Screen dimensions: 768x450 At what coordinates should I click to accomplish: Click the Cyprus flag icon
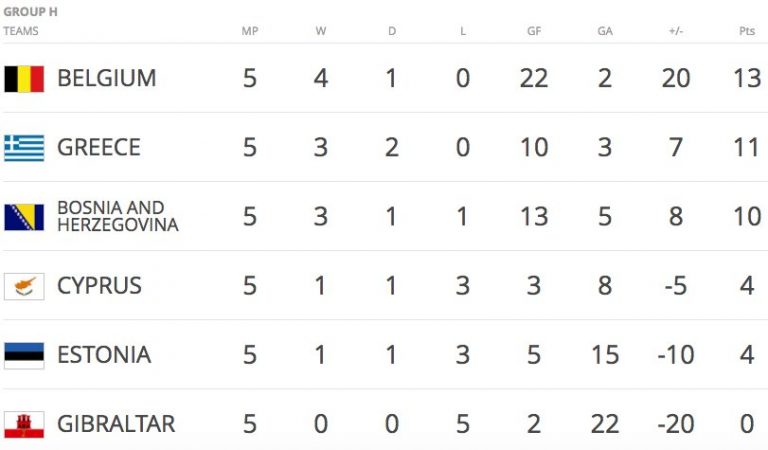(x=24, y=286)
